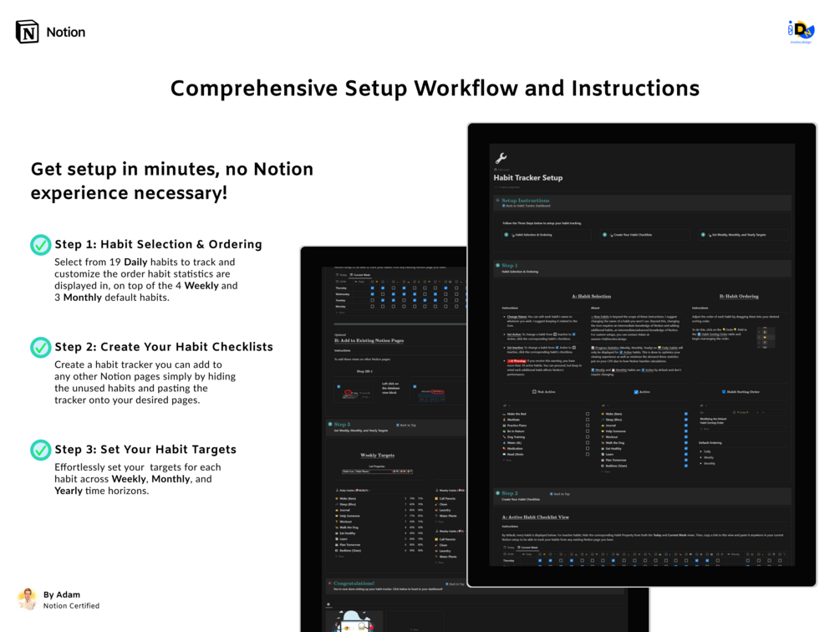This screenshot has width=840, height=632.
Task: Click 'Habit Tracker Setup' page title
Action: 527,178
